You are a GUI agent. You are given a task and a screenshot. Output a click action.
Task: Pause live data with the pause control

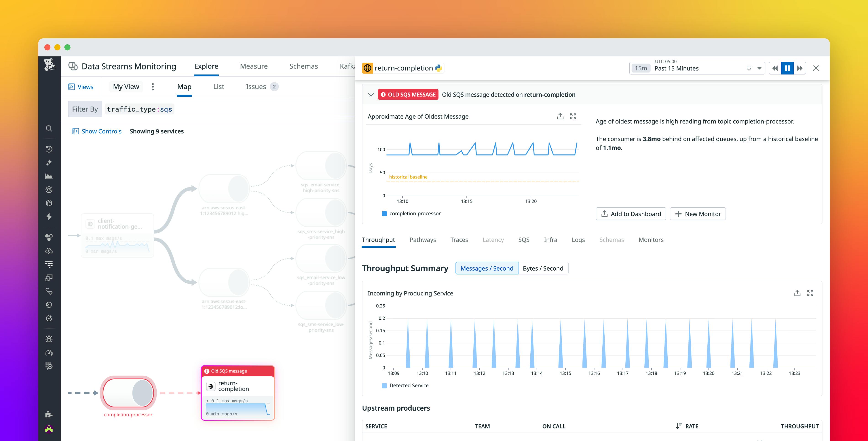click(787, 68)
